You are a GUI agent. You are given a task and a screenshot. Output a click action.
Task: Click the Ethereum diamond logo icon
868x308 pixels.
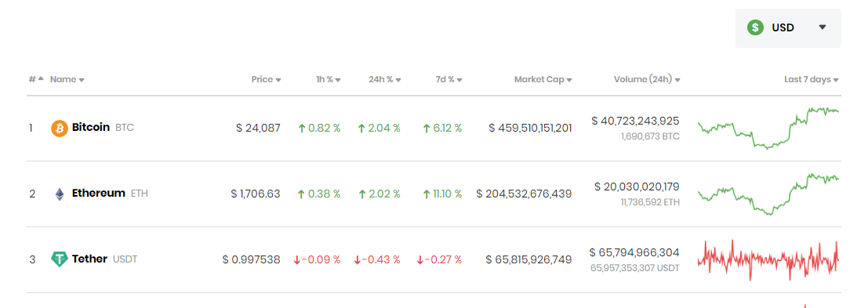point(60,194)
